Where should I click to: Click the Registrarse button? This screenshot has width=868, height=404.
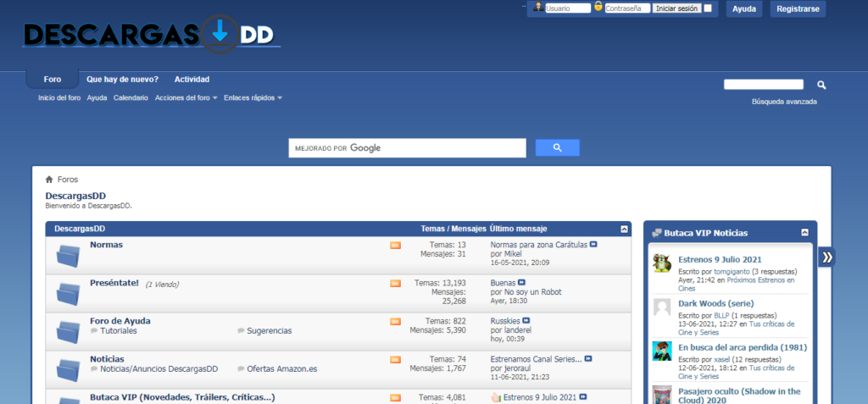(x=797, y=8)
